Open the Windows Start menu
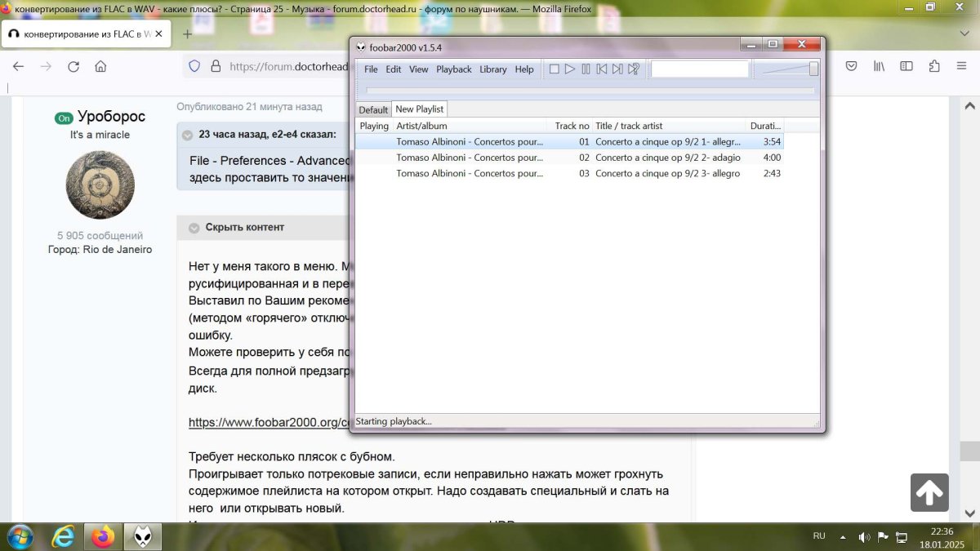The image size is (980, 551). coord(19,536)
